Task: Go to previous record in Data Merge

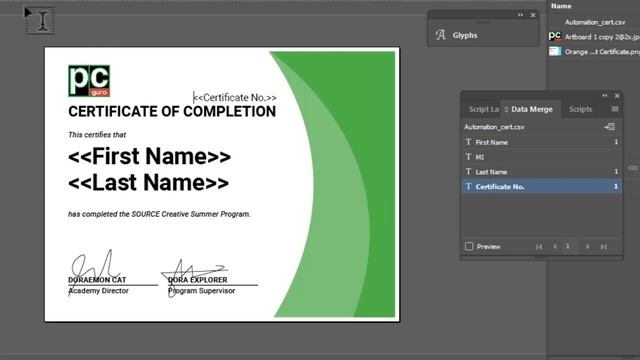Action: pos(555,247)
